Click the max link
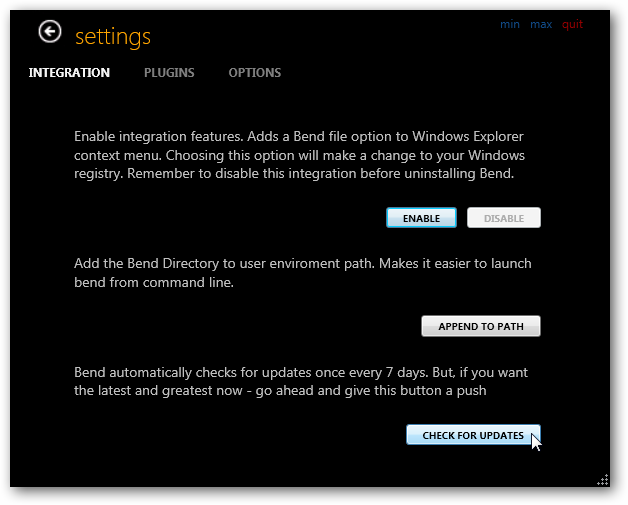 [x=541, y=24]
